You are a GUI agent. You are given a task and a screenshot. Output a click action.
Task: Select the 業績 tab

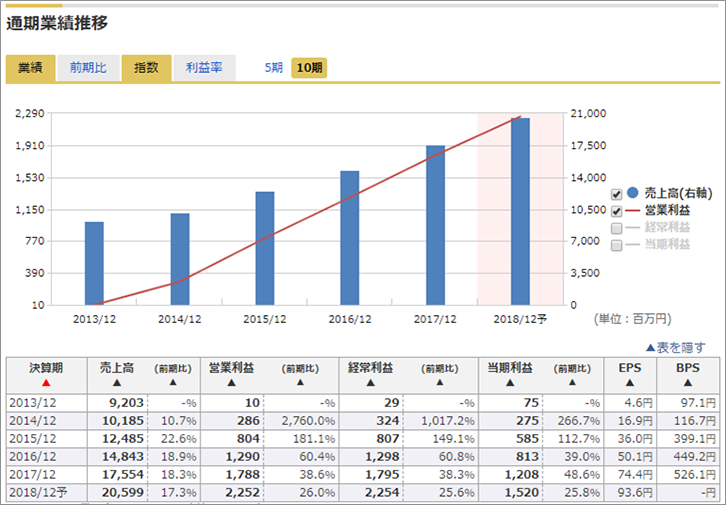[31, 68]
